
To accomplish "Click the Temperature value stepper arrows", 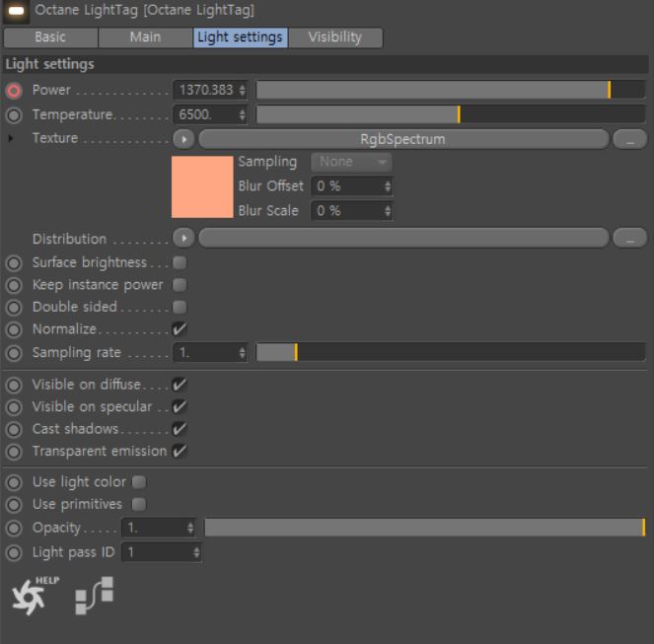I will (x=242, y=114).
